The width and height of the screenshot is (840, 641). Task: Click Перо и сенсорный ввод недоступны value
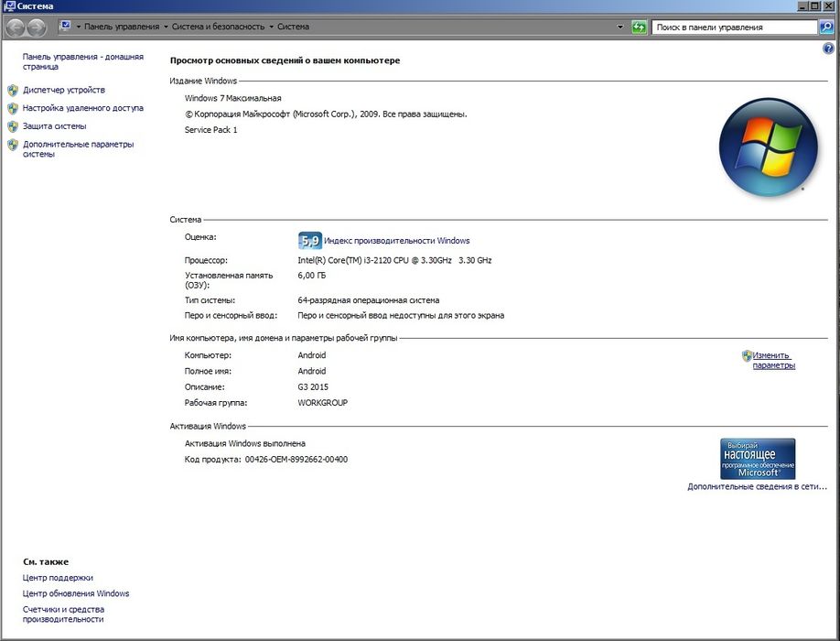click(401, 316)
